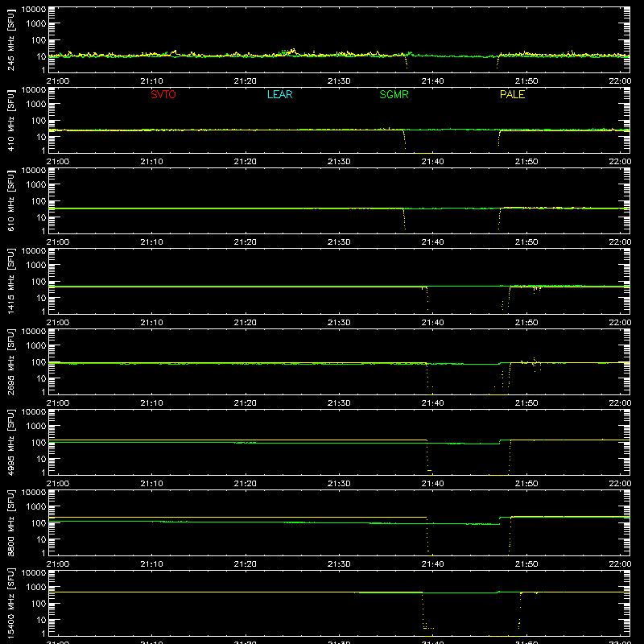Click the red SVTO station label

(163, 94)
